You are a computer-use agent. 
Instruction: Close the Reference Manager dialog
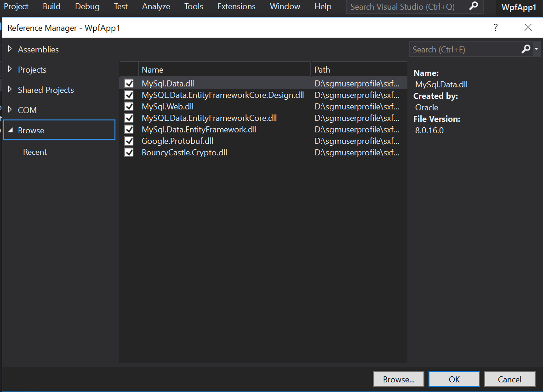528,28
